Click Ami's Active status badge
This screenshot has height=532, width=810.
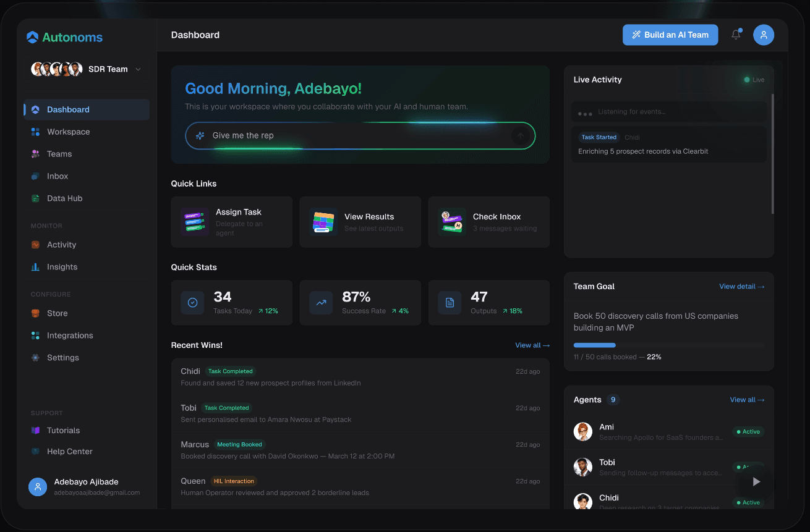748,432
